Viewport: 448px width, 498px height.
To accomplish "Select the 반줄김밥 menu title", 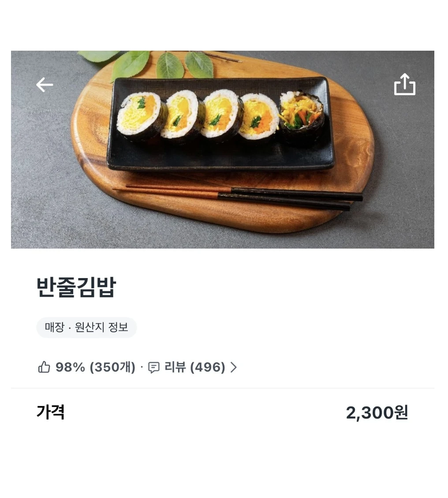I will pos(76,287).
